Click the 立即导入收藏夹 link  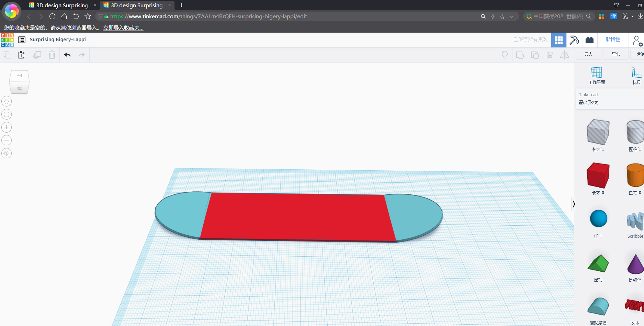point(124,28)
